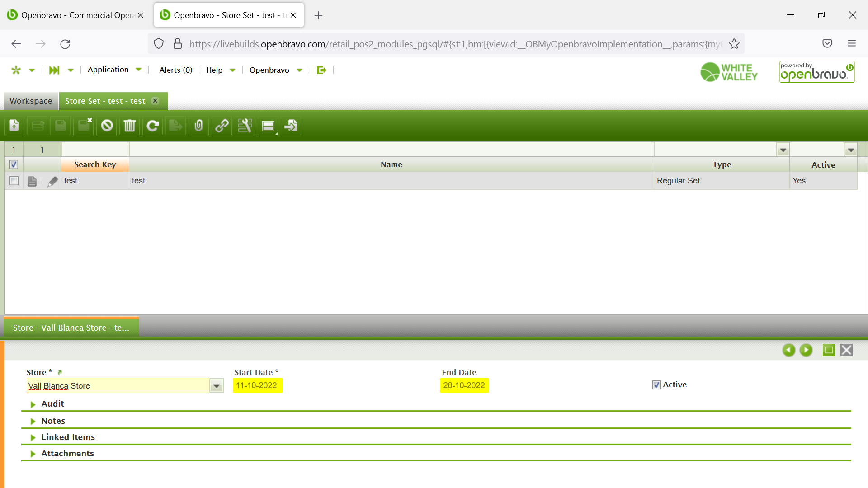Expand the Linked Items section
This screenshot has height=488, width=868.
(68, 437)
